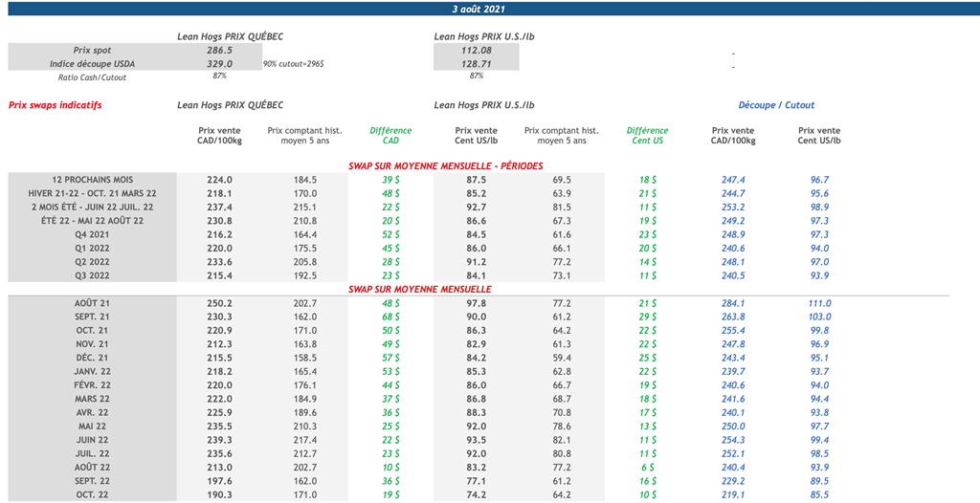
Task: Click the 250.2 price in AOÛT 21 row
Action: 220,303
